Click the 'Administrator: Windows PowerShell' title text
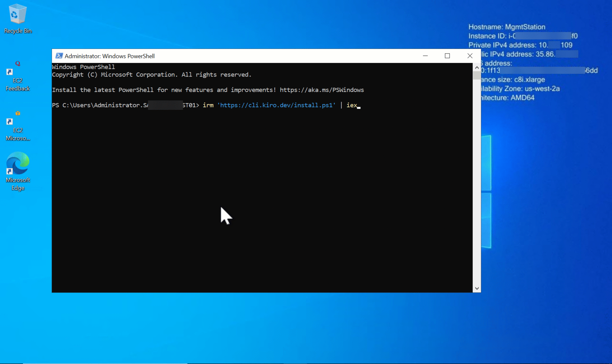The width and height of the screenshot is (612, 364). pyautogui.click(x=110, y=56)
